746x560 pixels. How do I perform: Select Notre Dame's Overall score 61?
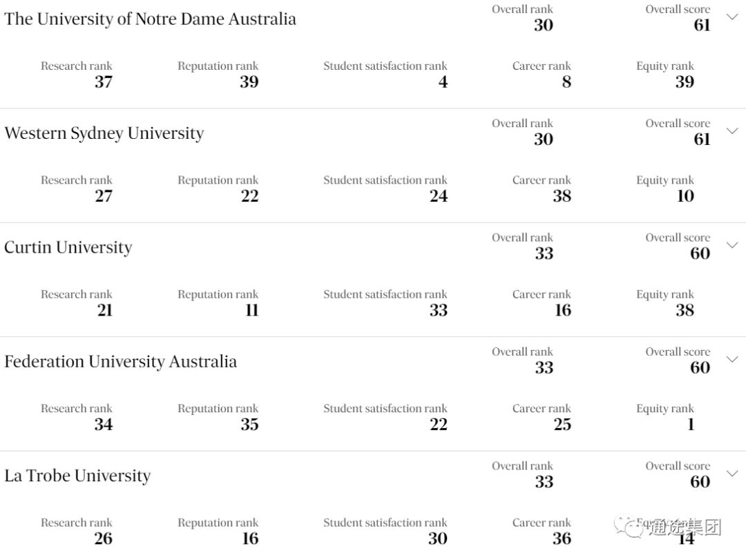(x=702, y=26)
